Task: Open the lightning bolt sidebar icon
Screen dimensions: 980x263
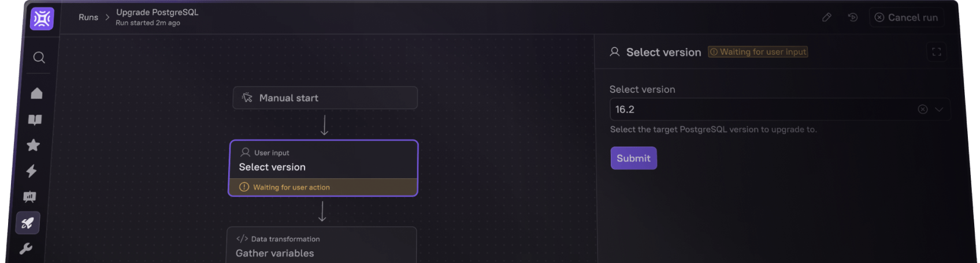Action: [x=32, y=171]
